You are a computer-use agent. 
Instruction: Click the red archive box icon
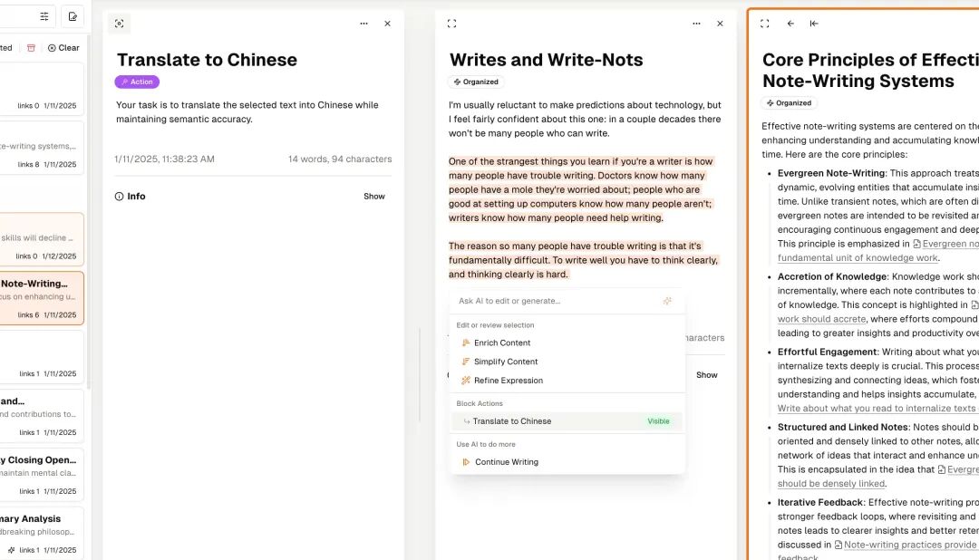pos(31,48)
